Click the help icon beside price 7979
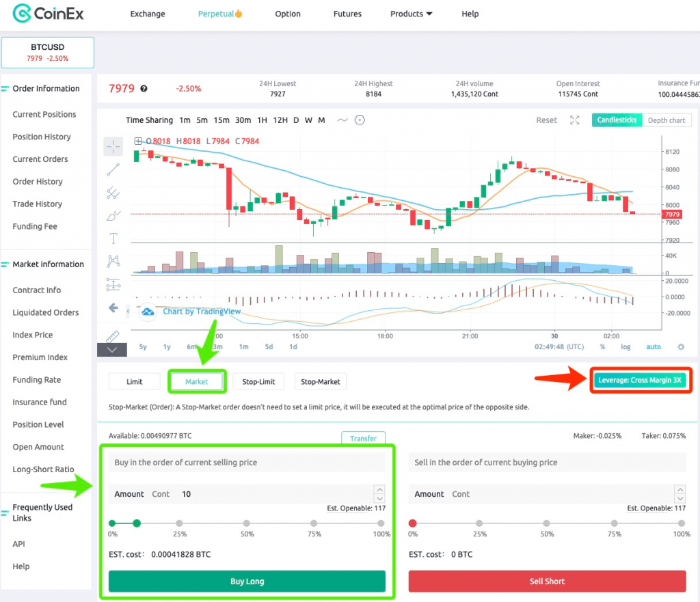Viewport: 700px width, 602px height. [144, 88]
